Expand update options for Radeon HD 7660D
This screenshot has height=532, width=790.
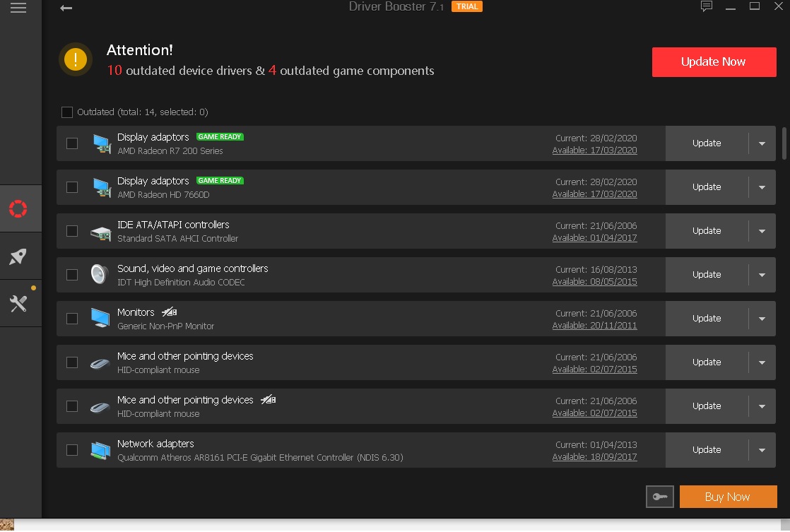tap(762, 187)
